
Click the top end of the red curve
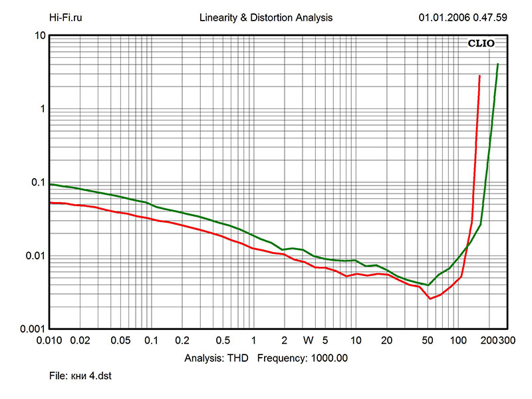(479, 76)
